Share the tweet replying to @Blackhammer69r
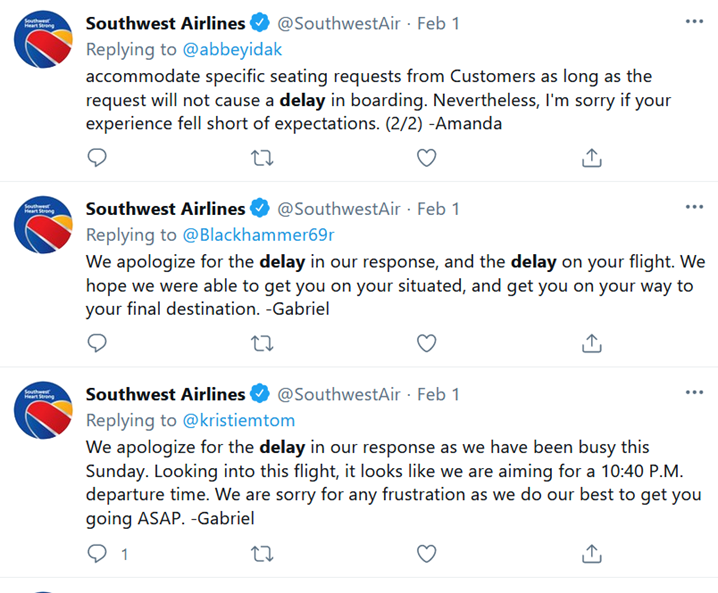Viewport: 718px width, 593px height. point(592,343)
